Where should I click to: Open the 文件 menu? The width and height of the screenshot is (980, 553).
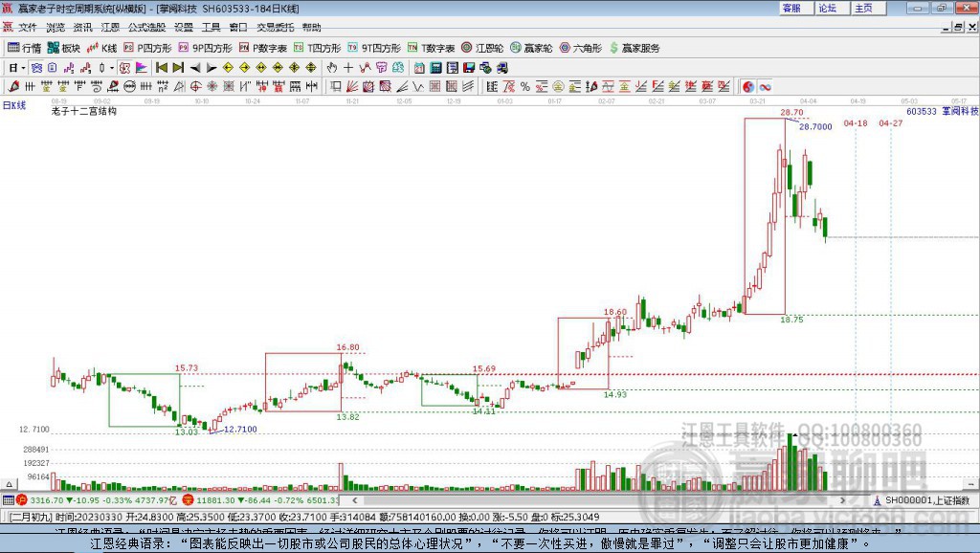tap(28, 28)
